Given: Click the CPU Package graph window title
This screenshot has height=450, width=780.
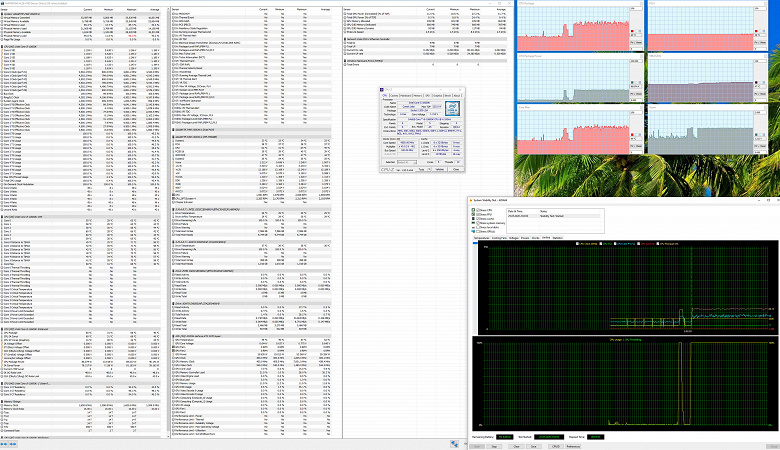Looking at the screenshot, I should (527, 3).
